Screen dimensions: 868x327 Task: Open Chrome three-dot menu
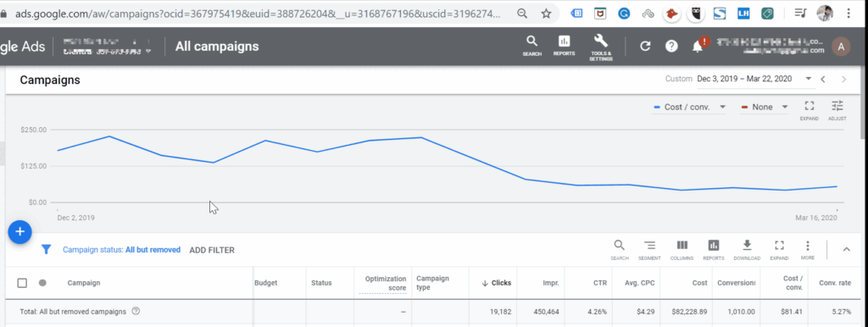(849, 14)
